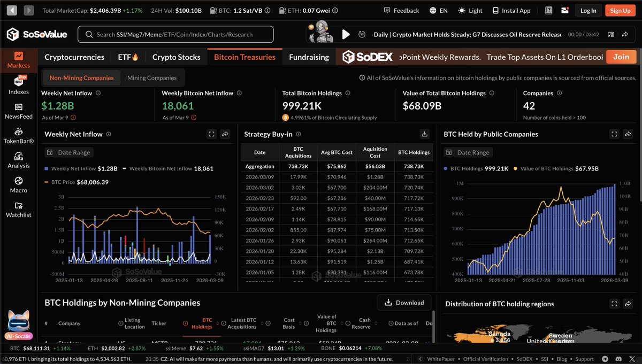Image resolution: width=642 pixels, height=364 pixels.
Task: Click the 2026/03/09 Strategy Buy-in row
Action: click(337, 177)
